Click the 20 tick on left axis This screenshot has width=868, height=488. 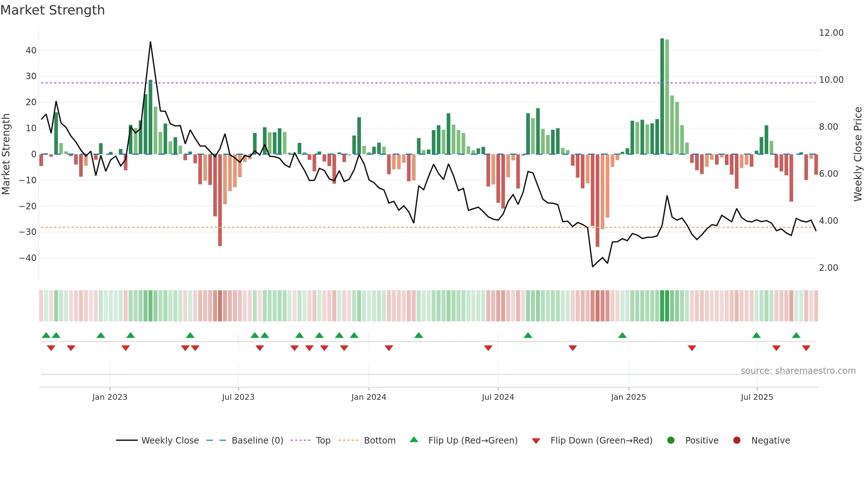pos(31,102)
